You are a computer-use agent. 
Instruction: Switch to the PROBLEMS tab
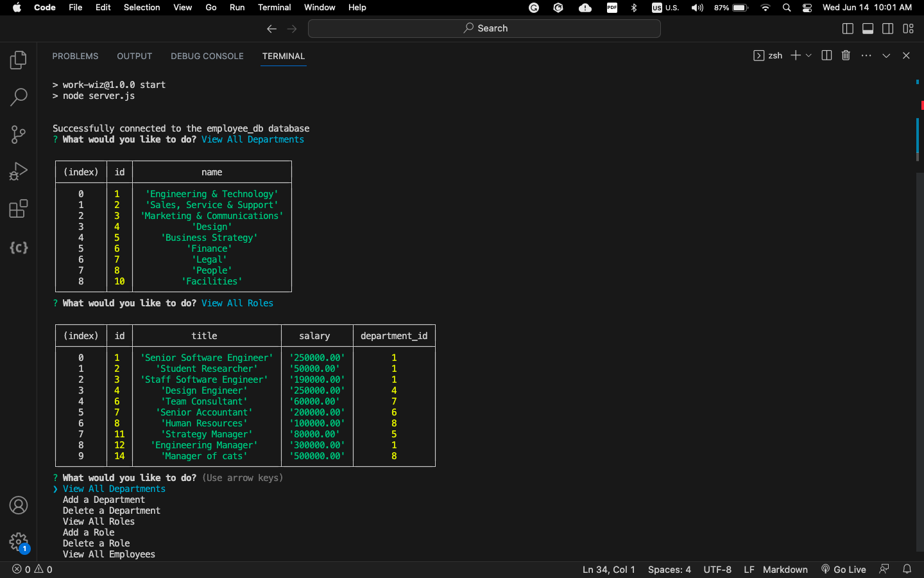coord(75,57)
